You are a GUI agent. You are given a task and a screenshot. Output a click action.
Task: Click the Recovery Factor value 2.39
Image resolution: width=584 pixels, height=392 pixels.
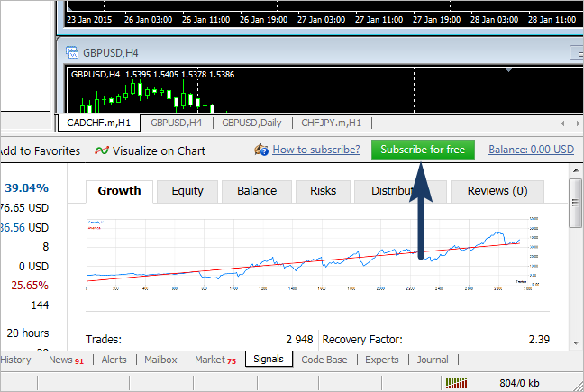[539, 340]
